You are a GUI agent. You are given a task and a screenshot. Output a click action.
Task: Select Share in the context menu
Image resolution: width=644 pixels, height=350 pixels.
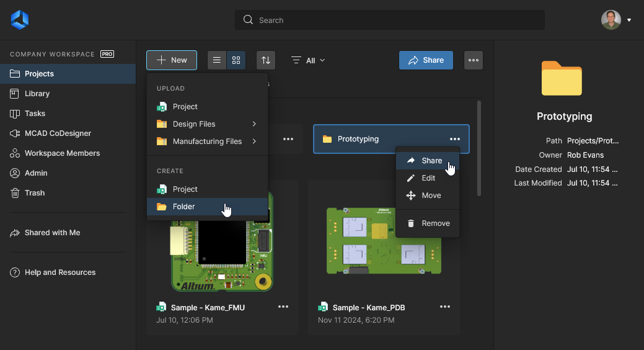[x=428, y=160]
